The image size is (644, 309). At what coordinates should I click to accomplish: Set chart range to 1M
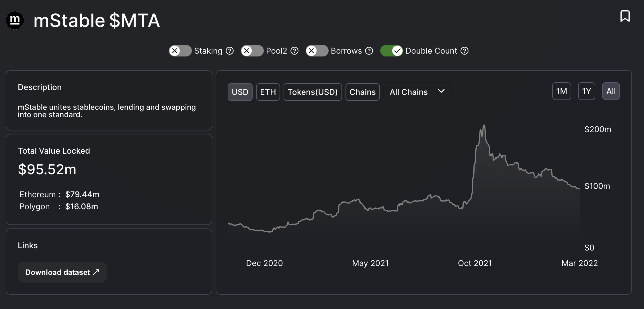point(561,91)
